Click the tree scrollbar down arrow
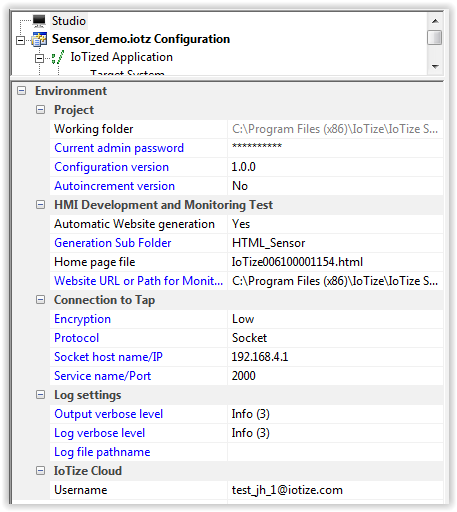This screenshot has width=457, height=512. tap(435, 66)
